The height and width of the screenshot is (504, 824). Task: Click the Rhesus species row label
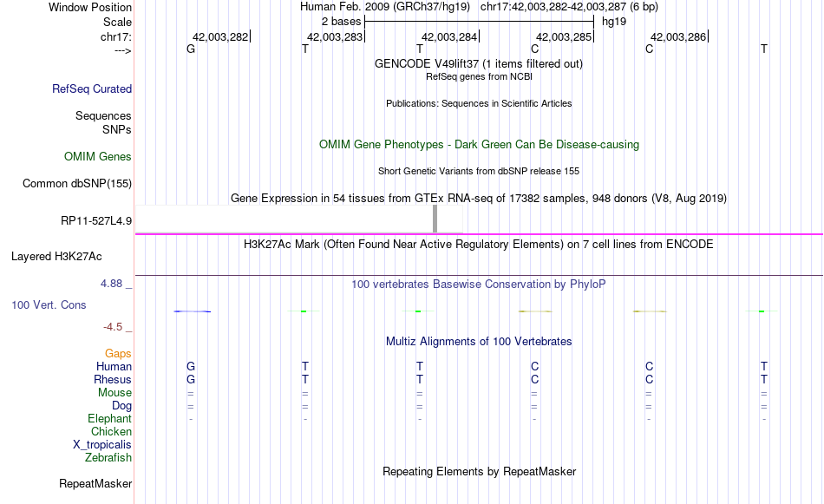113,379
